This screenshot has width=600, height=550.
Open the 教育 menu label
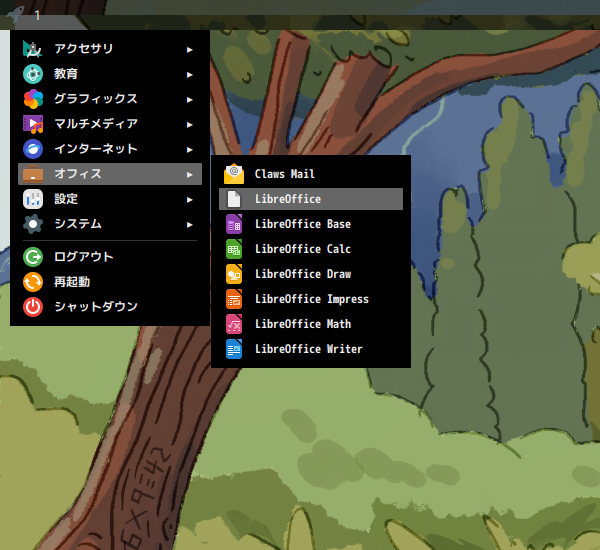click(66, 74)
